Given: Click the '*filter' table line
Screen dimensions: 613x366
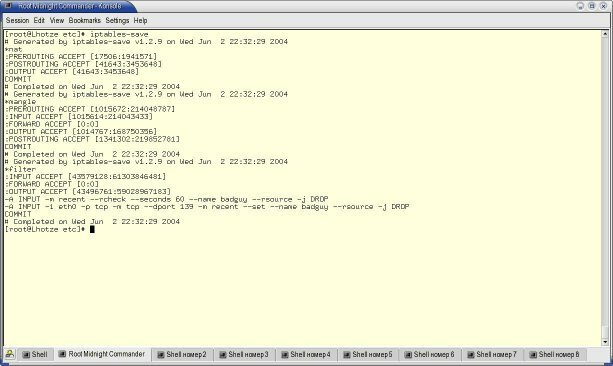Looking at the screenshot, I should tap(20, 169).
